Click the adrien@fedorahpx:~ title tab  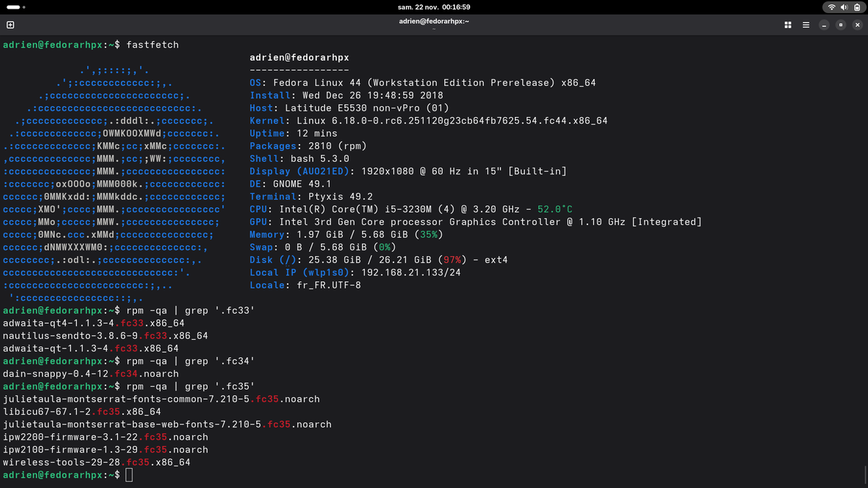tap(434, 21)
